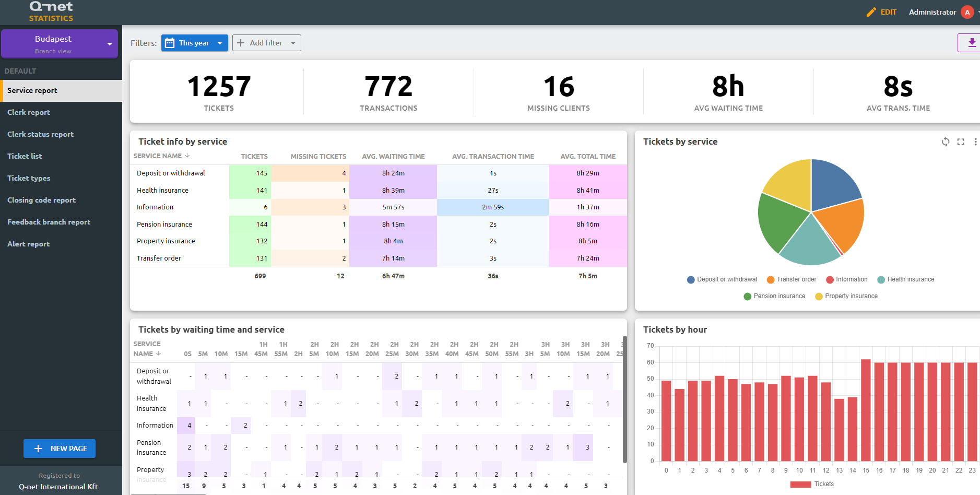The width and height of the screenshot is (980, 495).
Task: Sort by MISSING TICKETS column header
Action: coord(318,156)
